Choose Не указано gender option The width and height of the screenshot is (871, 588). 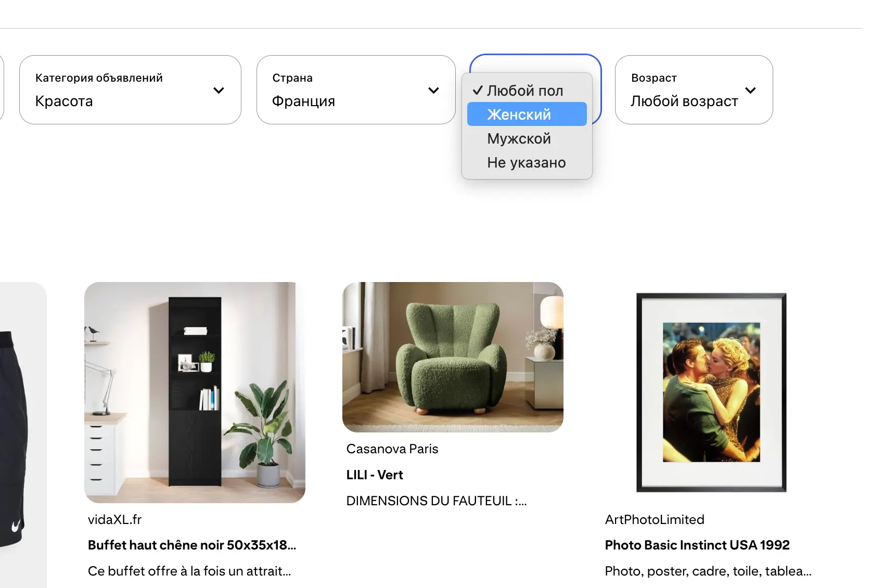point(526,162)
